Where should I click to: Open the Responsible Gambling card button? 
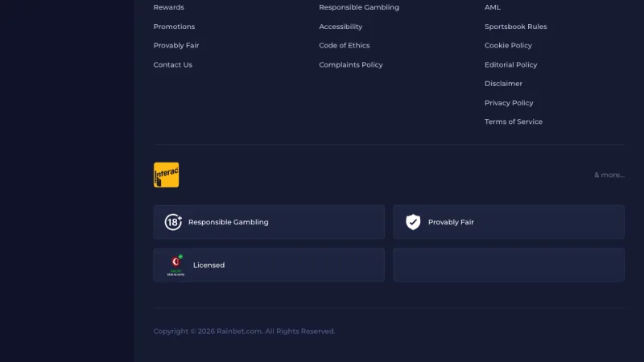(269, 222)
